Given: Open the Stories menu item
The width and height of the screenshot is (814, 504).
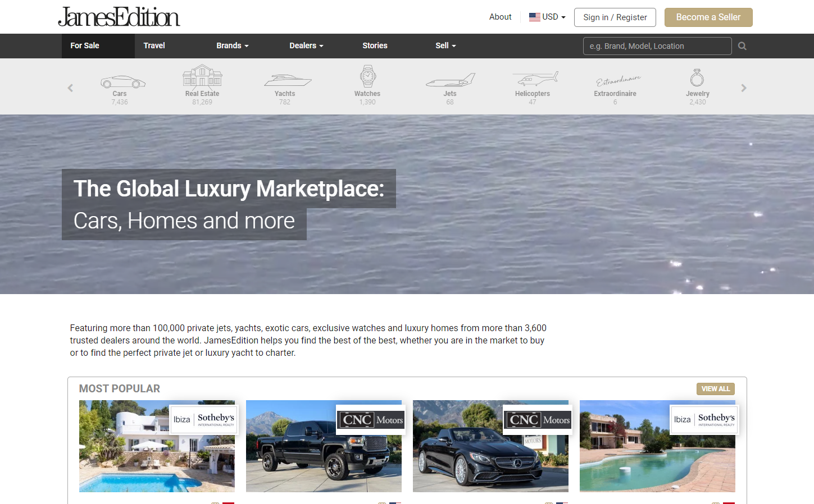Looking at the screenshot, I should 375,45.
